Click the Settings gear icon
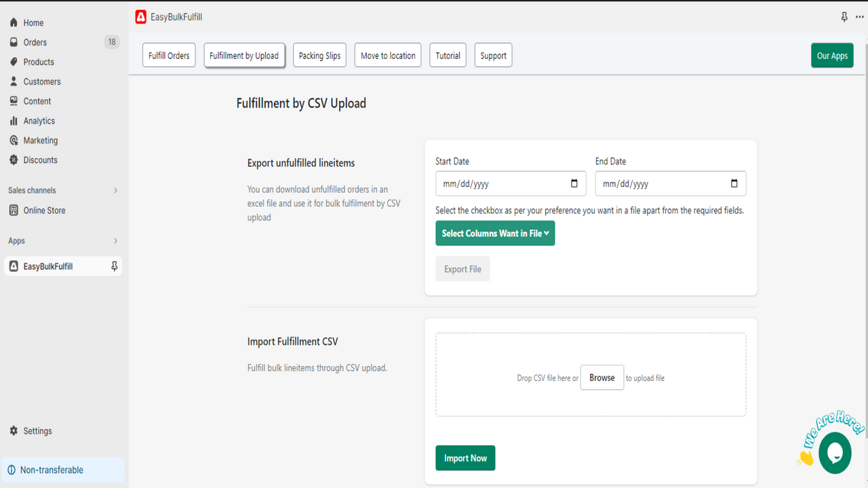Image resolution: width=868 pixels, height=488 pixels. 13,430
